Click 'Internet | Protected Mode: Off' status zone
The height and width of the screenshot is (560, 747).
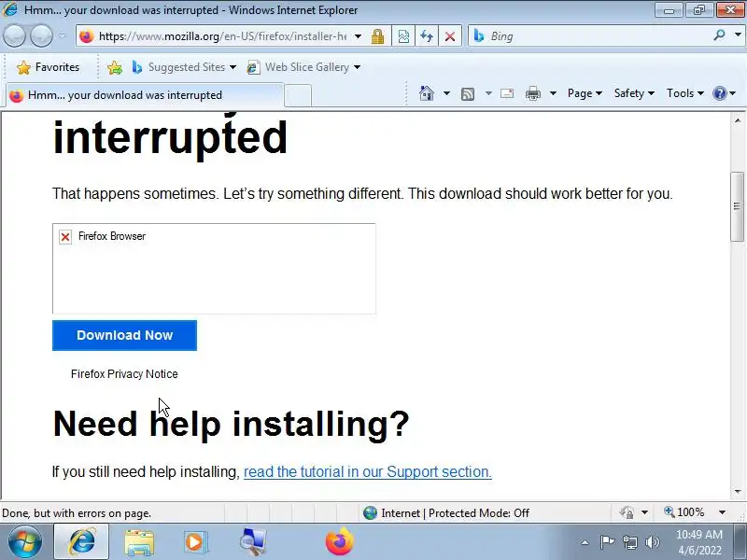[x=446, y=512]
